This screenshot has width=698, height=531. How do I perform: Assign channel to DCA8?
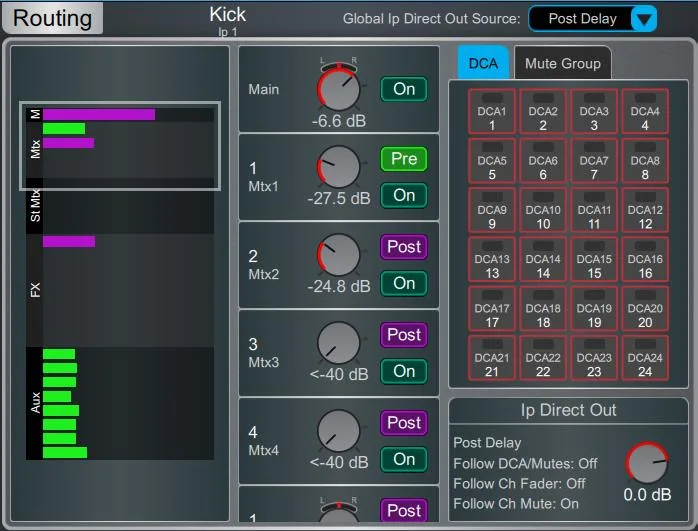(x=645, y=161)
